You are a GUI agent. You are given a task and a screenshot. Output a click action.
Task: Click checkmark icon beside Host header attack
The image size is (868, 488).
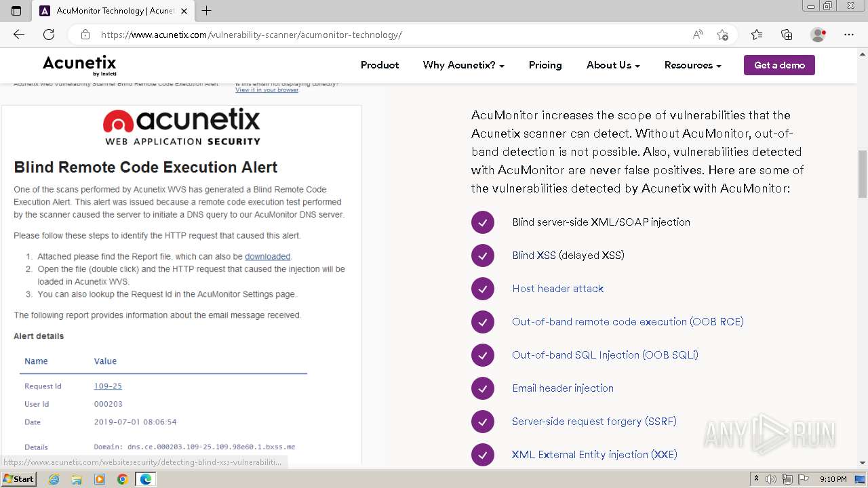[x=483, y=289]
